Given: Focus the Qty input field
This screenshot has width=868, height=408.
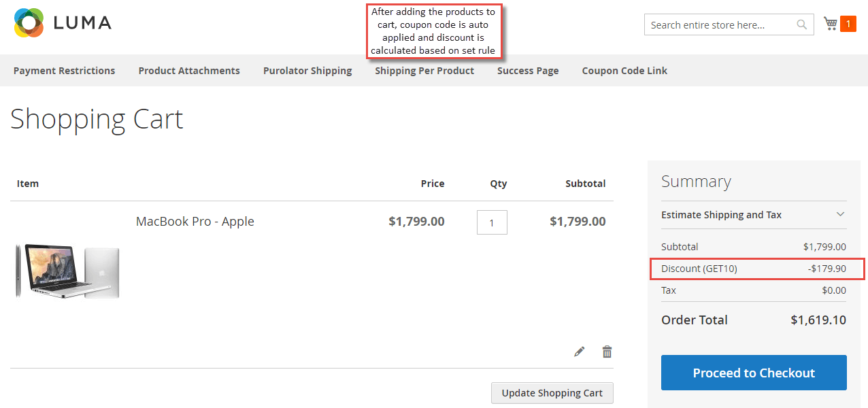Looking at the screenshot, I should coord(492,222).
